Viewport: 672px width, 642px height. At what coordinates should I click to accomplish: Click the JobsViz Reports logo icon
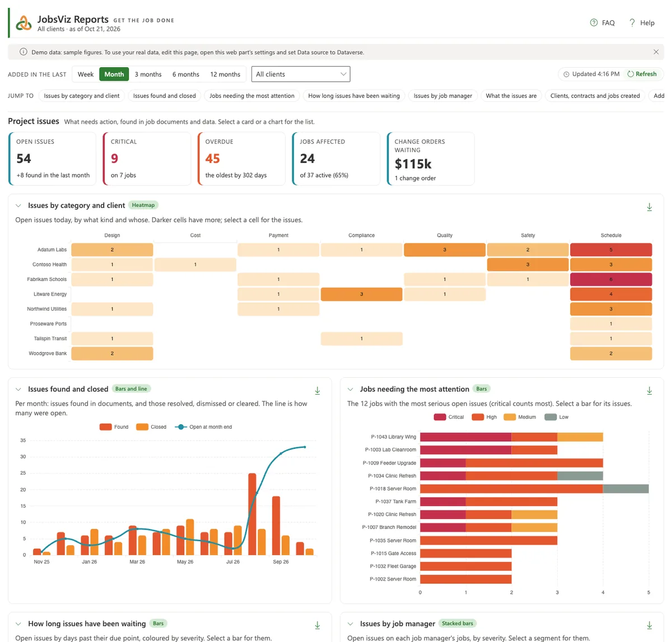coord(24,23)
